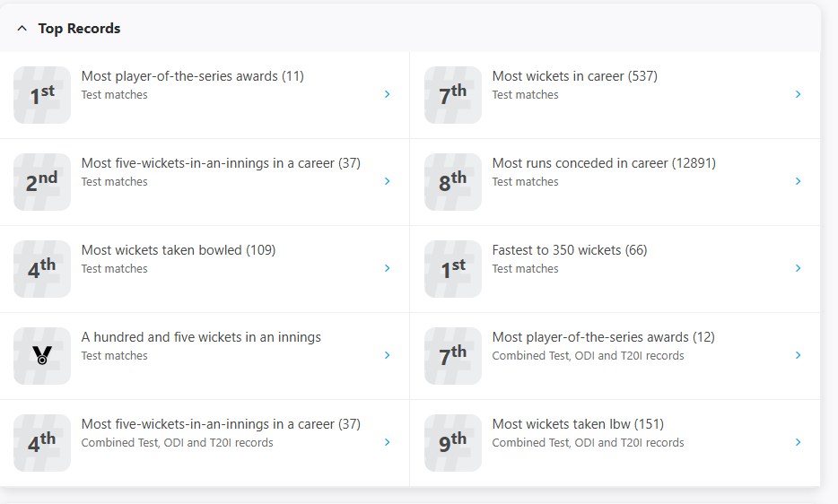Click arrow beside Most runs conceded in career
Image resolution: width=838 pixels, height=504 pixels.
[x=798, y=181]
